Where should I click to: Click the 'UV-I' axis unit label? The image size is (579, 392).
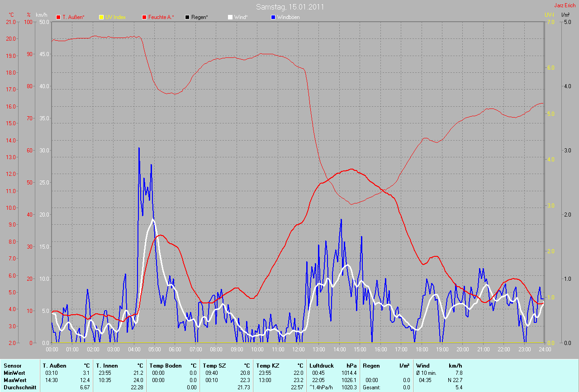[x=549, y=15]
